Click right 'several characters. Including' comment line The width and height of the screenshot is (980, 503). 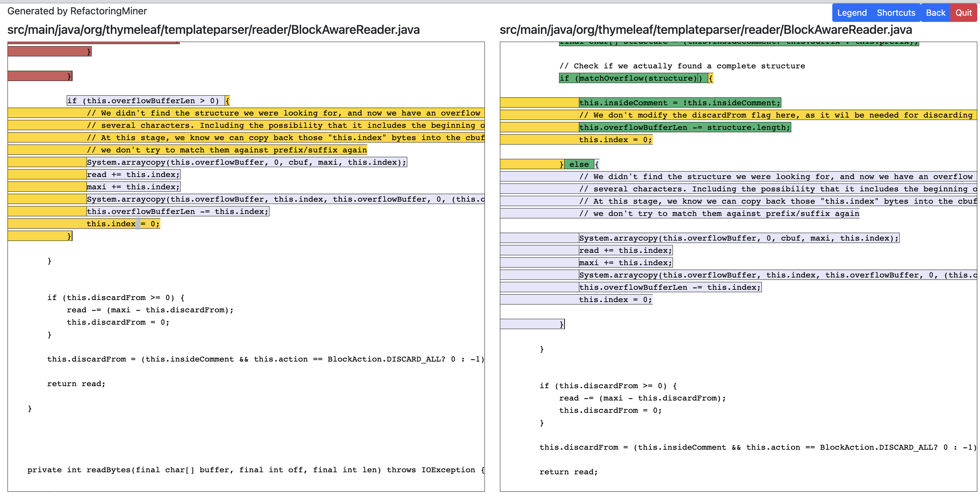[778, 189]
